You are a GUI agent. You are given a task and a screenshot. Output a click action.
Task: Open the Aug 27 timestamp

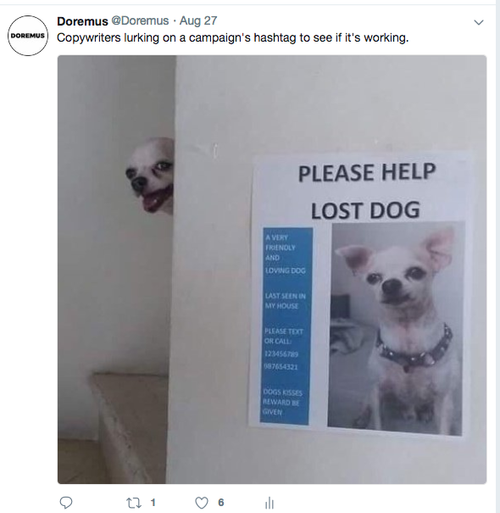198,21
